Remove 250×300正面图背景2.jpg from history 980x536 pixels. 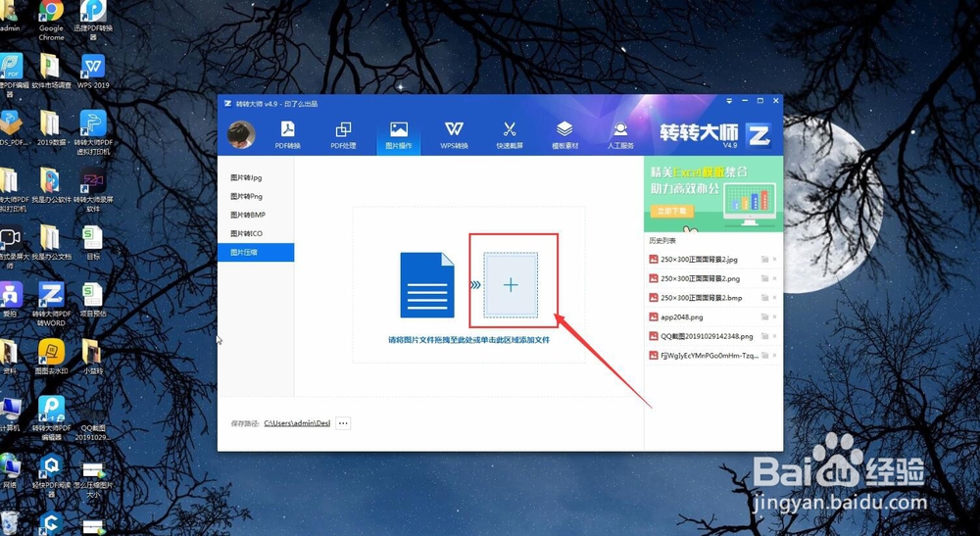[775, 260]
